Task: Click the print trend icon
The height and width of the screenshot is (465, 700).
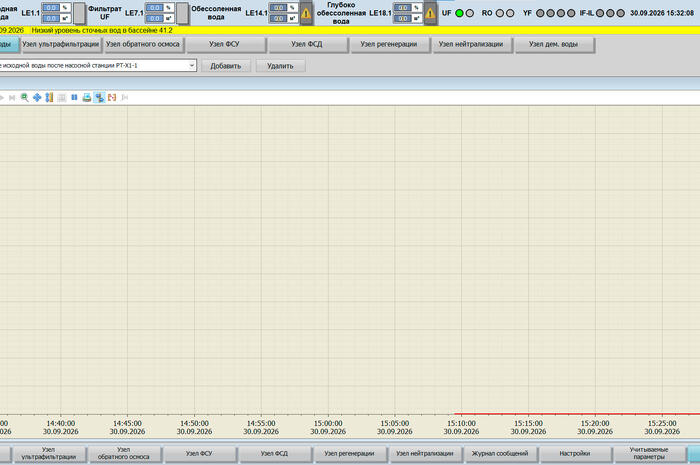Action: (x=87, y=98)
